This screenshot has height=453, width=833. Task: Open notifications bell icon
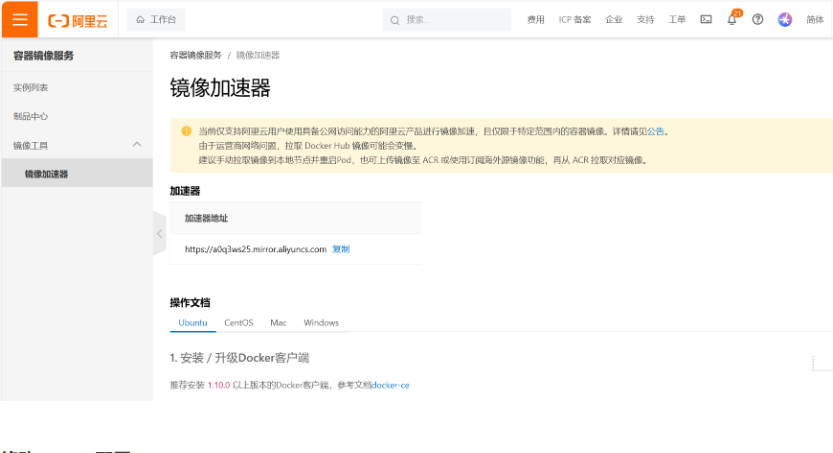(732, 19)
